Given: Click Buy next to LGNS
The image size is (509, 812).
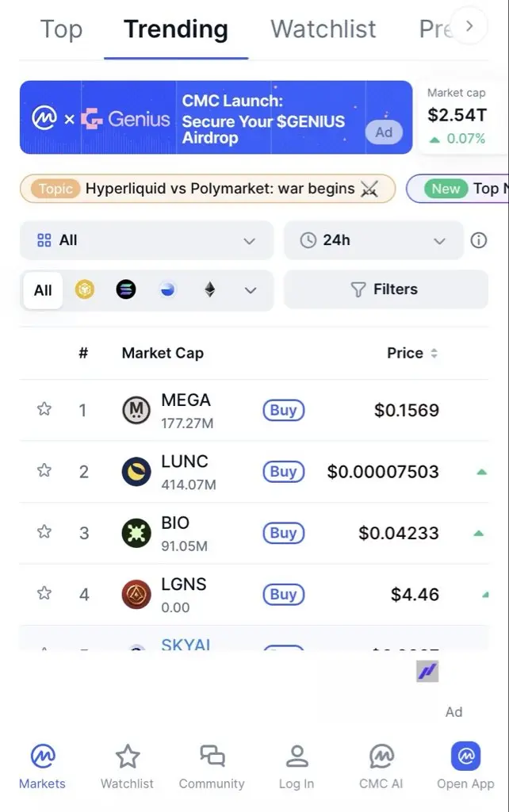Looking at the screenshot, I should [283, 594].
